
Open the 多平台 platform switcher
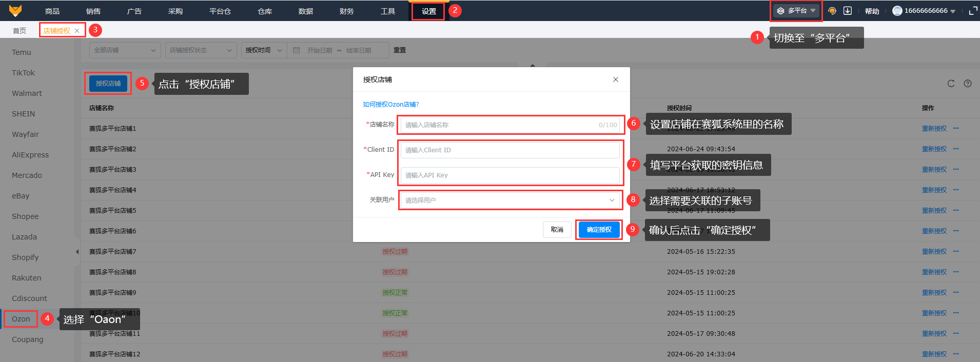[x=796, y=11]
